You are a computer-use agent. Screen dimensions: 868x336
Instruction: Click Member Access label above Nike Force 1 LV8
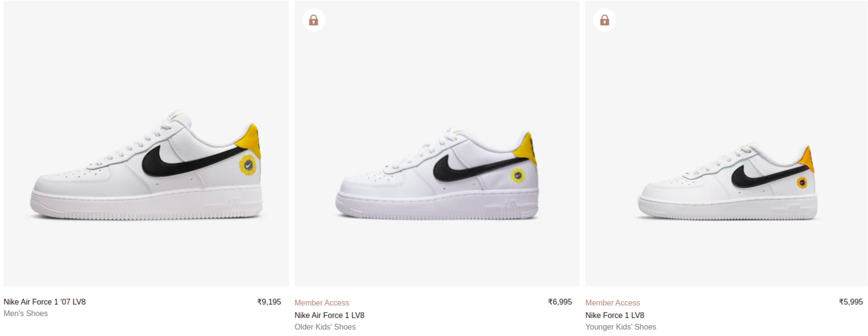[x=612, y=303]
